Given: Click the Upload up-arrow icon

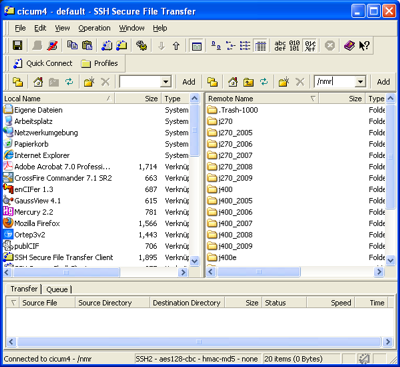Looking at the screenshot, I should (176, 46).
